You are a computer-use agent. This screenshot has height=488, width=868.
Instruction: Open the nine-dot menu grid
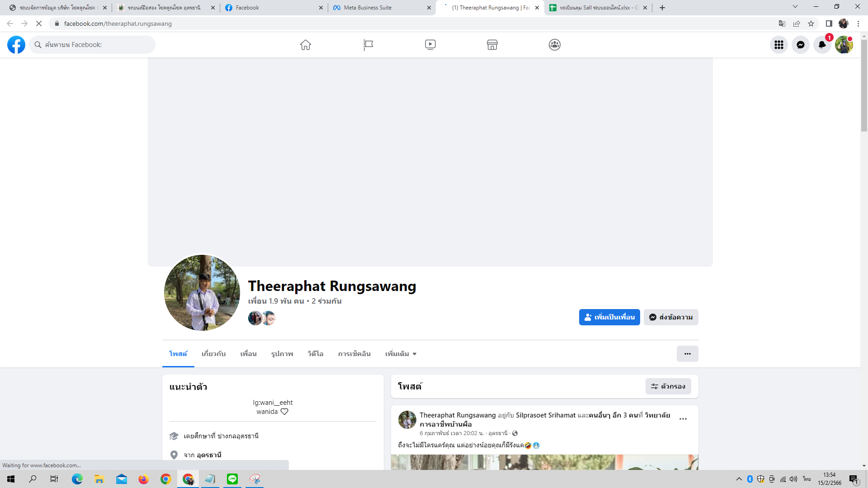tap(778, 45)
